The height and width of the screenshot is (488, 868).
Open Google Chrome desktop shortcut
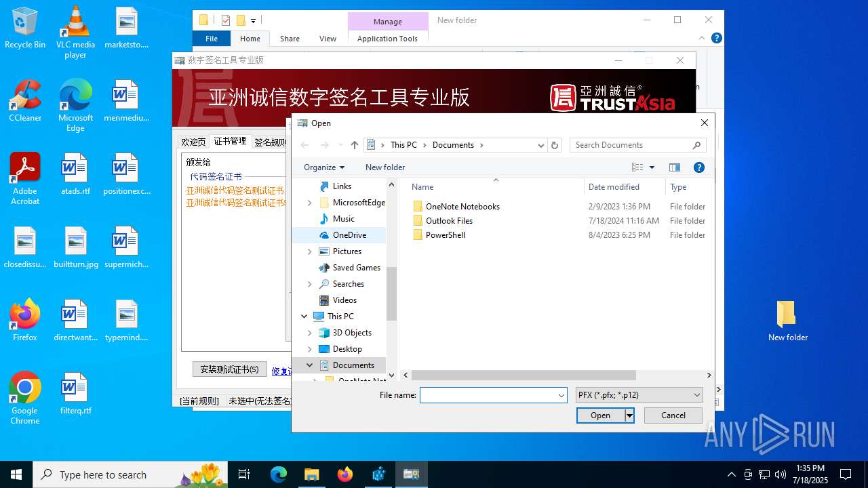click(25, 399)
